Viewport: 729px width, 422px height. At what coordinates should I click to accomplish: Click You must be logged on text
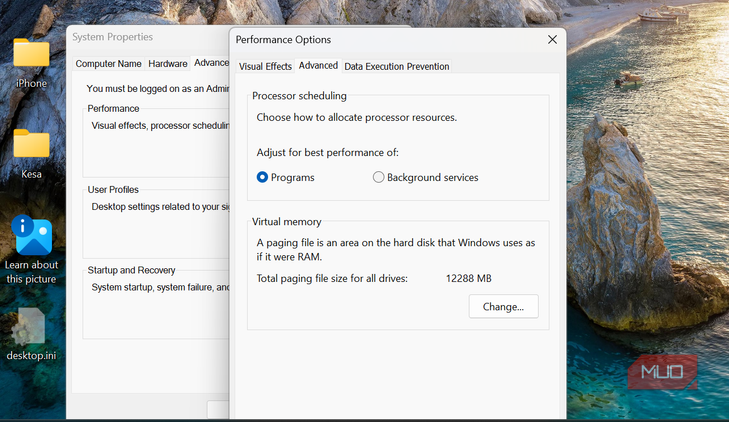coord(158,89)
